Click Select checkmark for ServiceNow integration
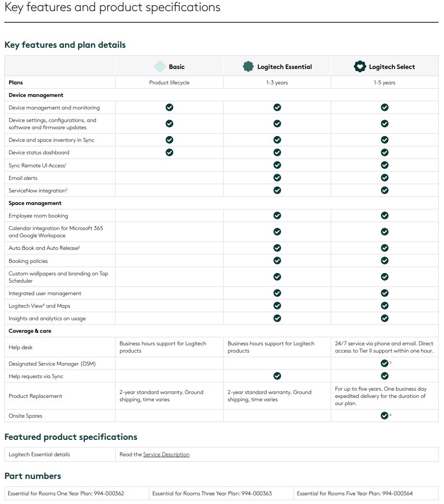444x504 pixels. 385,190
